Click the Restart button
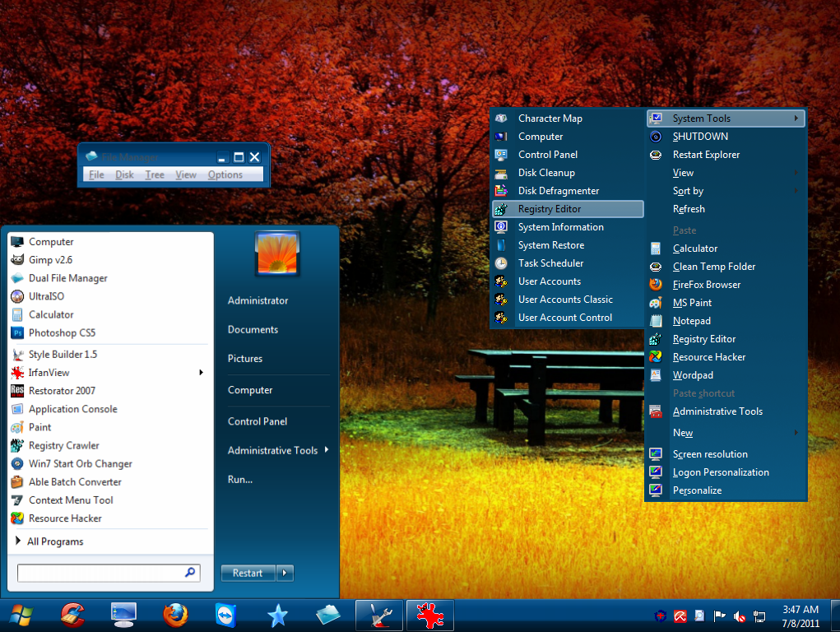The height and width of the screenshot is (632, 840). 248,573
